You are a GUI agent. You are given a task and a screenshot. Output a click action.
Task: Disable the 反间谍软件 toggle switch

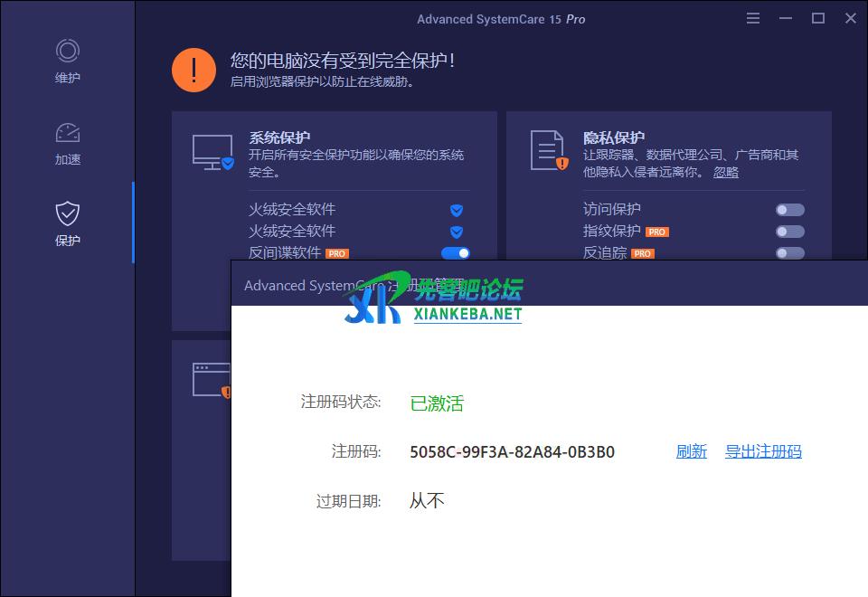(456, 253)
